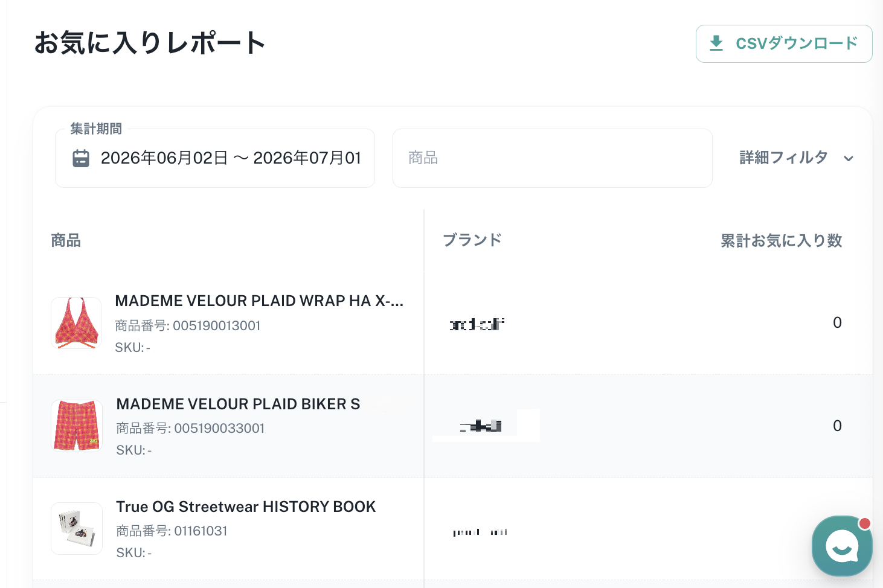Viewport: 883px width, 588px height.
Task: Sort by 累計お気に入り数 column header
Action: [x=781, y=241]
